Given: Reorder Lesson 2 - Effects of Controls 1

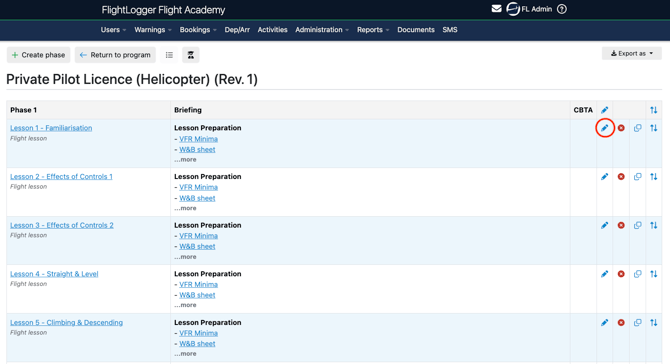Looking at the screenshot, I should 654,176.
